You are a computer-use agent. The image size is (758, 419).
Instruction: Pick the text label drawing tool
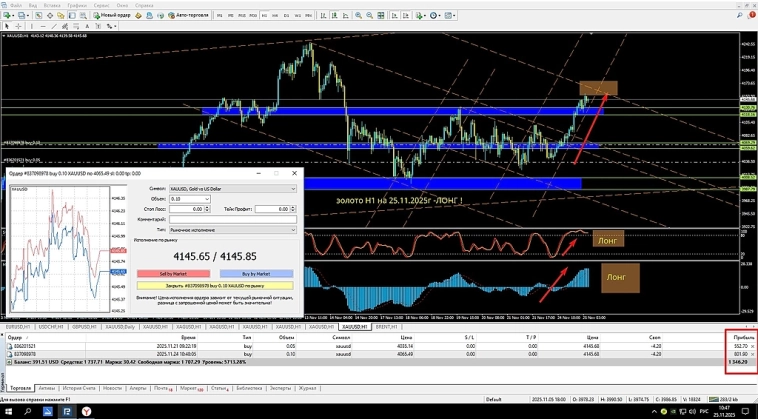[x=88, y=26]
